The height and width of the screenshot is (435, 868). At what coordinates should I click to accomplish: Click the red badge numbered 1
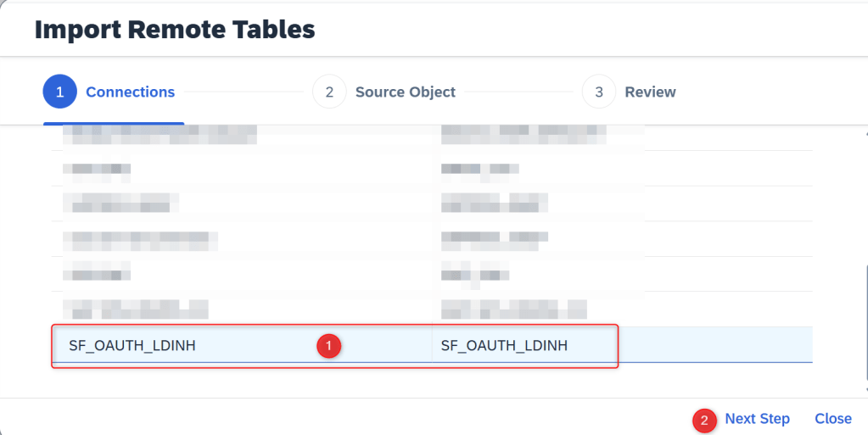(x=328, y=345)
